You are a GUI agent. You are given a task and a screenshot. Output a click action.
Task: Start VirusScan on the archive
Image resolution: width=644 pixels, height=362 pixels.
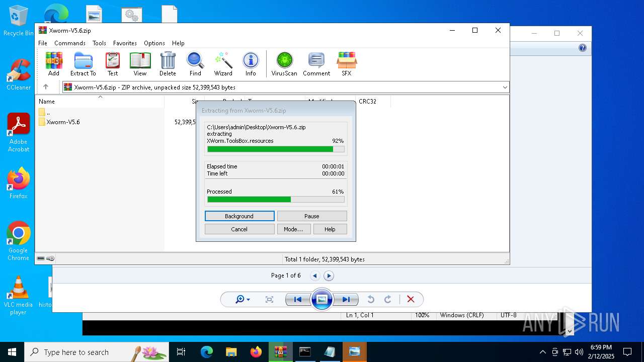pos(284,64)
